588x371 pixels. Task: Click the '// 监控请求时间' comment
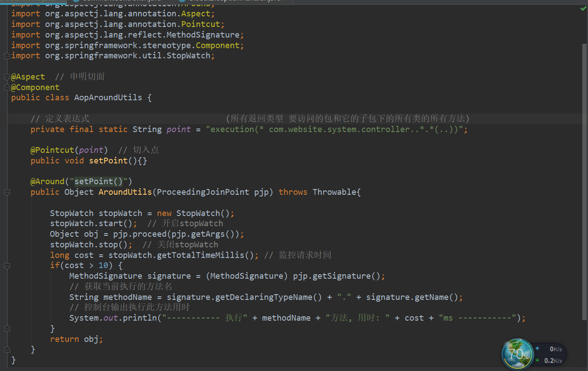(x=298, y=255)
